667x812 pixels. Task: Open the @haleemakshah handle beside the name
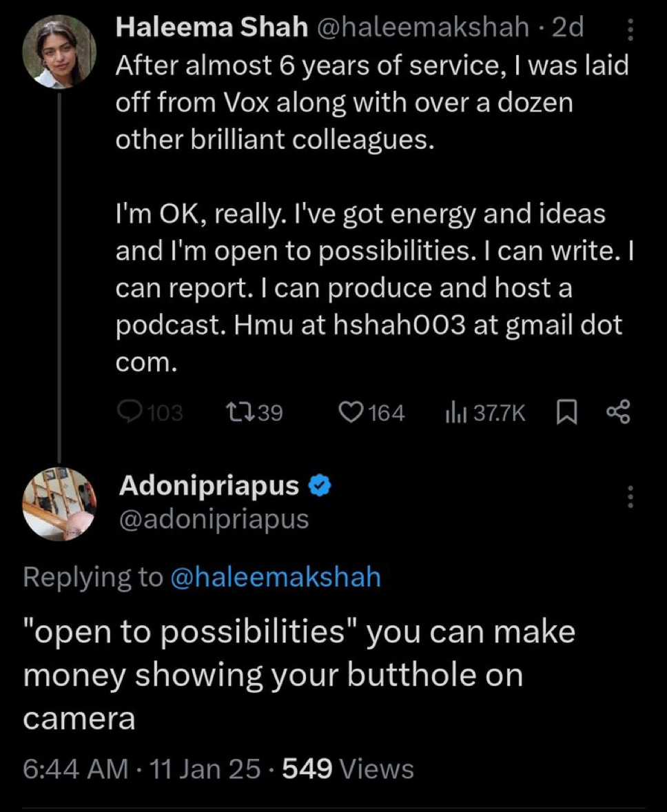(423, 28)
